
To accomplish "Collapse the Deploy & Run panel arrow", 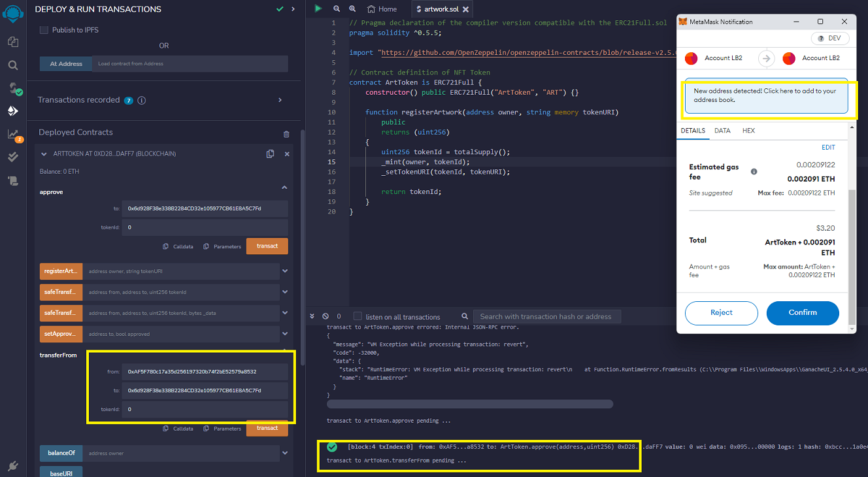I will coord(293,9).
